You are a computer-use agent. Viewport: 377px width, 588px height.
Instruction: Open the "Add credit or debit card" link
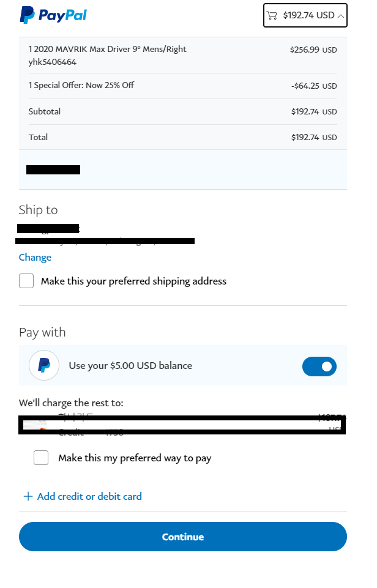[x=89, y=496]
